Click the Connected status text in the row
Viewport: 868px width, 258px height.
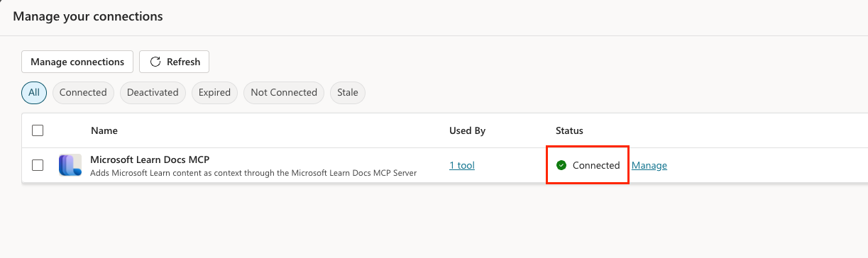click(x=596, y=165)
